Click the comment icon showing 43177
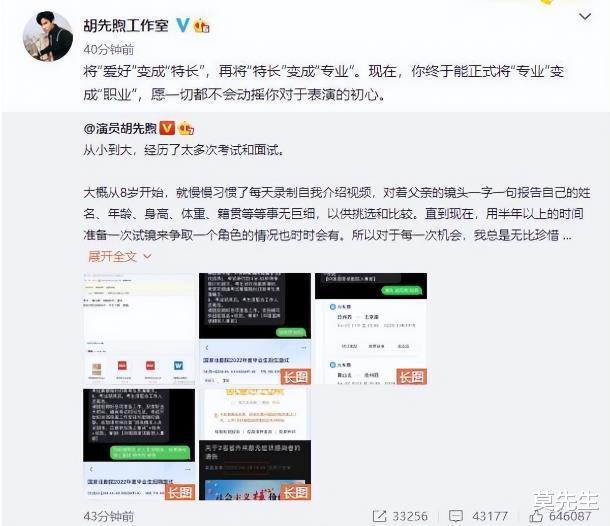This screenshot has height=526, width=610. tap(456, 516)
